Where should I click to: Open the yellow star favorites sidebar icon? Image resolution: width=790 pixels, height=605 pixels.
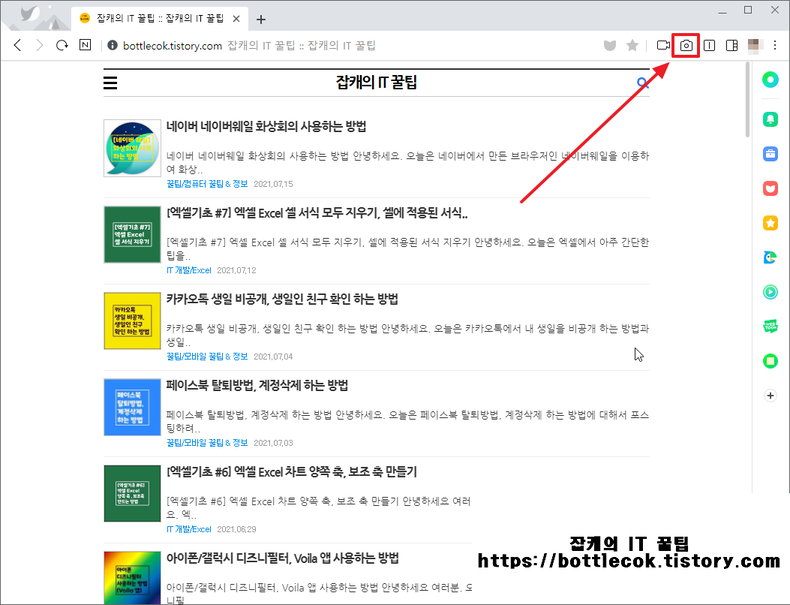[x=770, y=223]
